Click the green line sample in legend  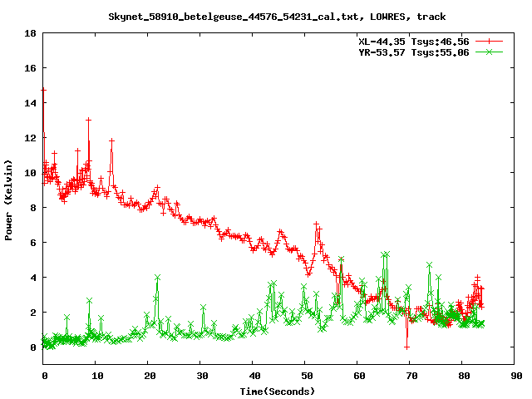click(489, 52)
